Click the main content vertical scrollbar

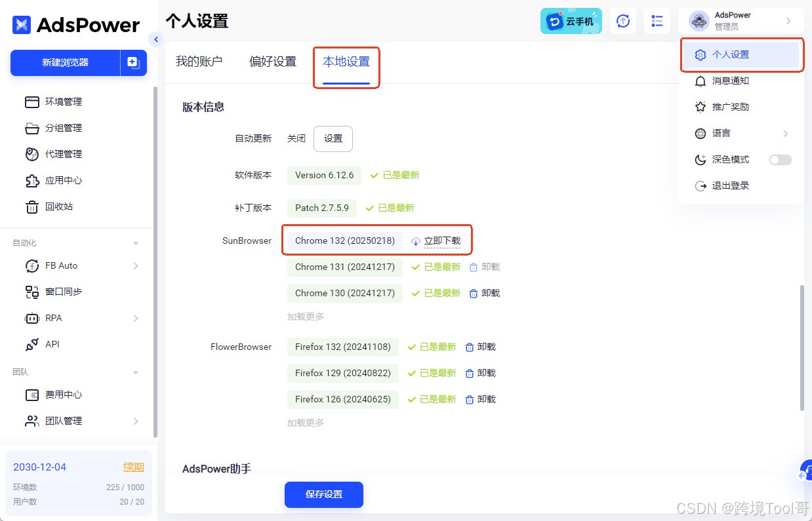click(802, 348)
